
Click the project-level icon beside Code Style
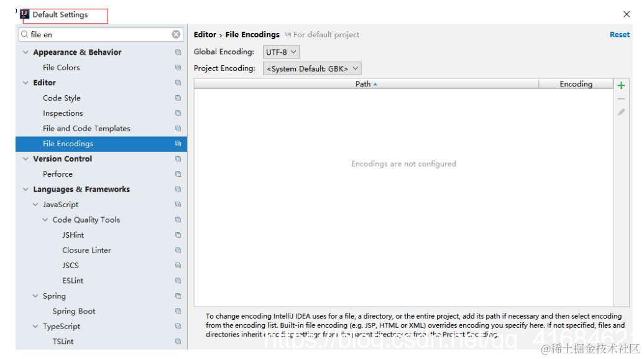[x=178, y=98]
